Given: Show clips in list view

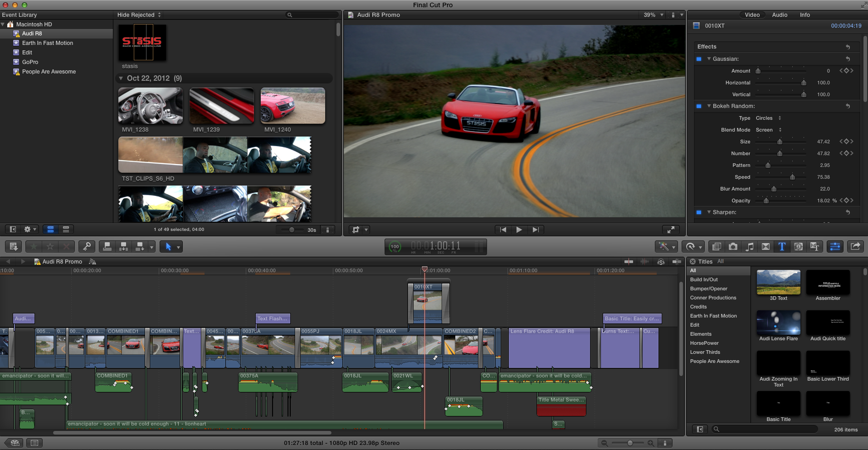Looking at the screenshot, I should (x=66, y=230).
